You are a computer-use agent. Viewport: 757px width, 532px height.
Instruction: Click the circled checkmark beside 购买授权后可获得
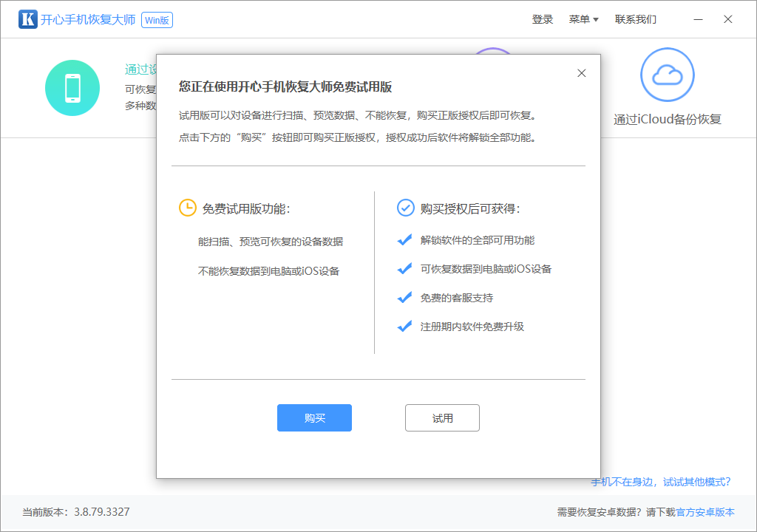click(x=405, y=208)
